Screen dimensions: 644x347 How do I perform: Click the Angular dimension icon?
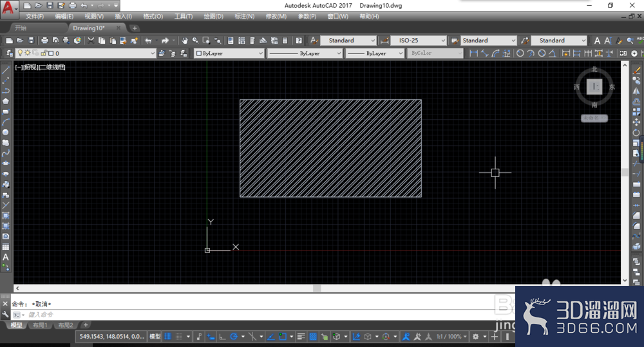point(553,53)
